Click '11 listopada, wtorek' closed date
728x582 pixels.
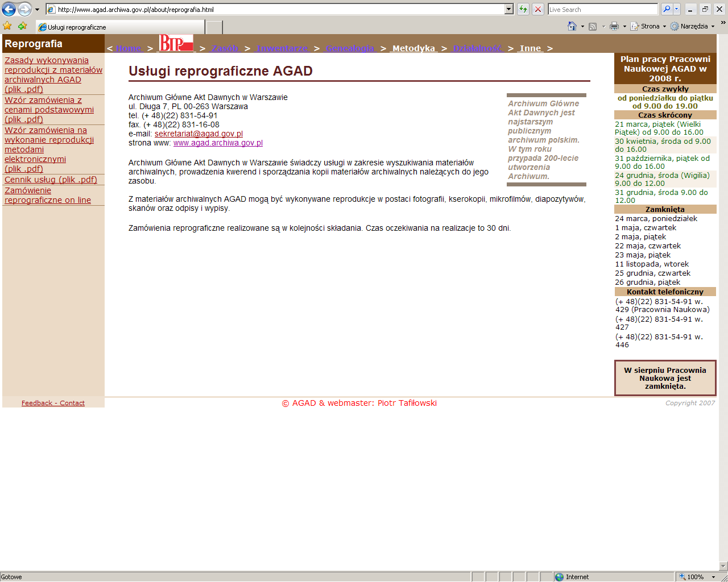(x=652, y=264)
